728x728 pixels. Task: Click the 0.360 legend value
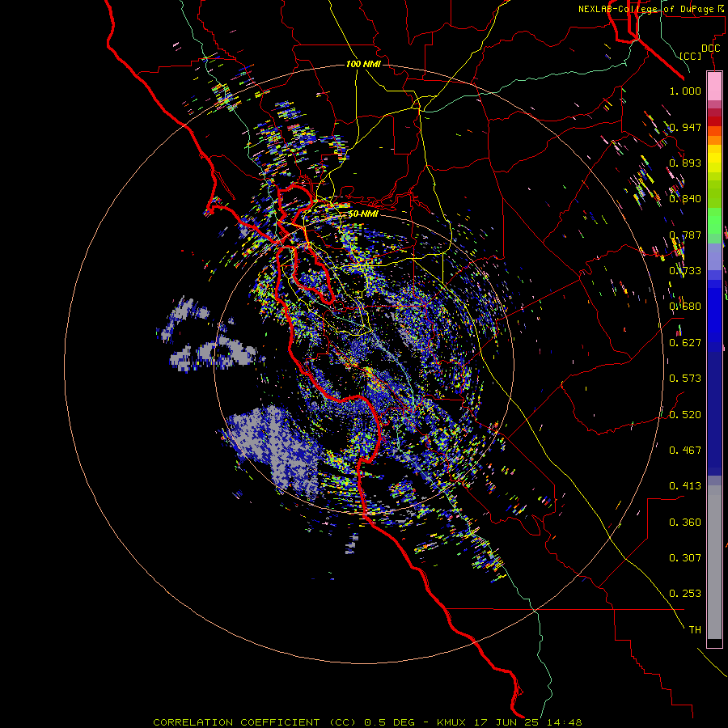coord(685,523)
